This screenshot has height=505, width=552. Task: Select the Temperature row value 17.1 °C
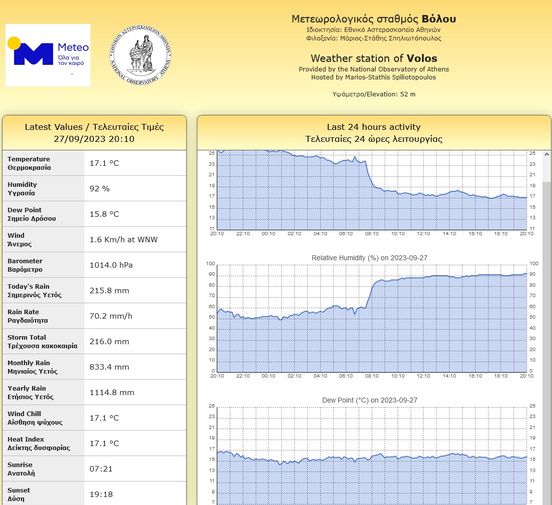pyautogui.click(x=104, y=163)
